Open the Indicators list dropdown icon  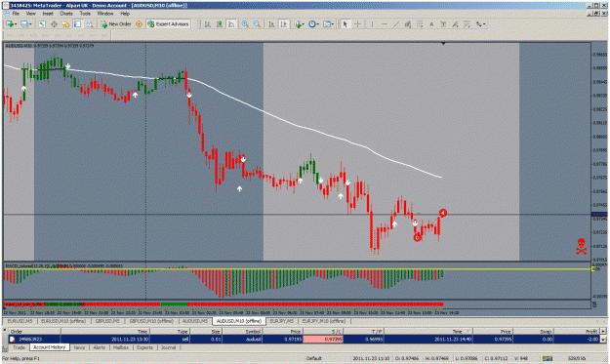click(299, 24)
